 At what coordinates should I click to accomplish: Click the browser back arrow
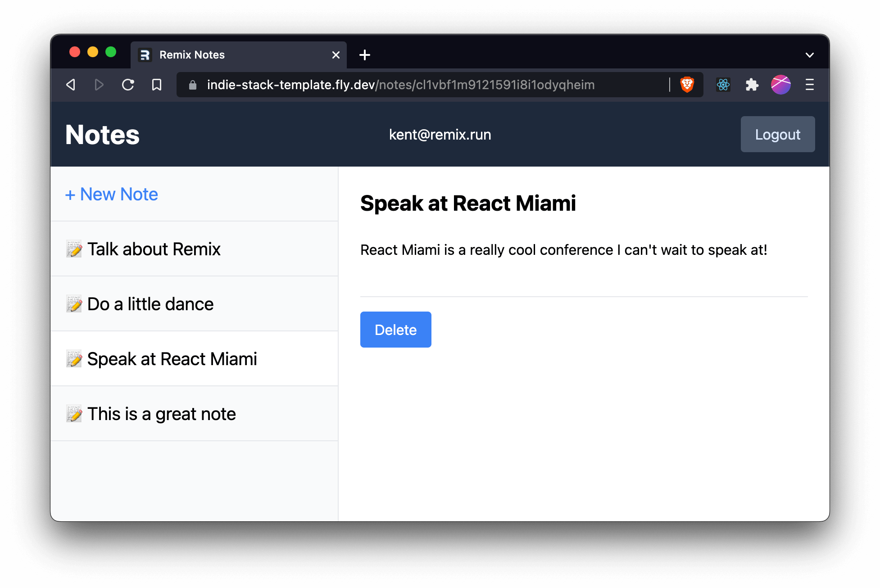(x=71, y=85)
